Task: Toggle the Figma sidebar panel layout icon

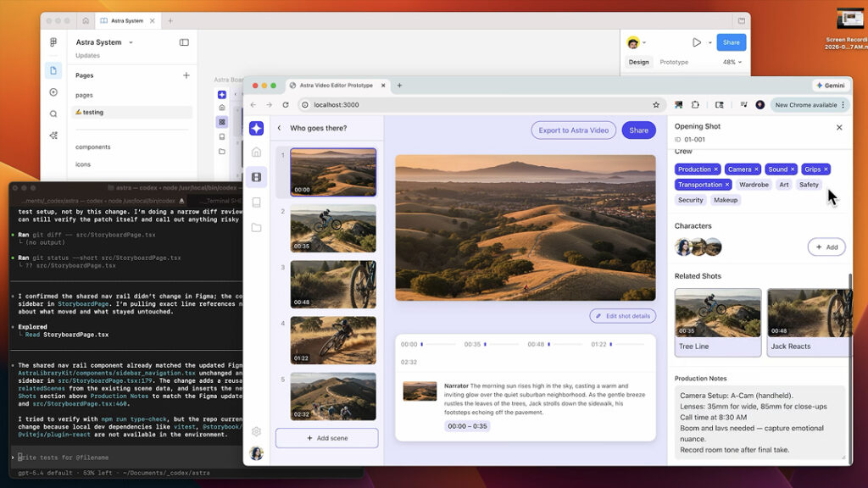Action: coord(184,42)
